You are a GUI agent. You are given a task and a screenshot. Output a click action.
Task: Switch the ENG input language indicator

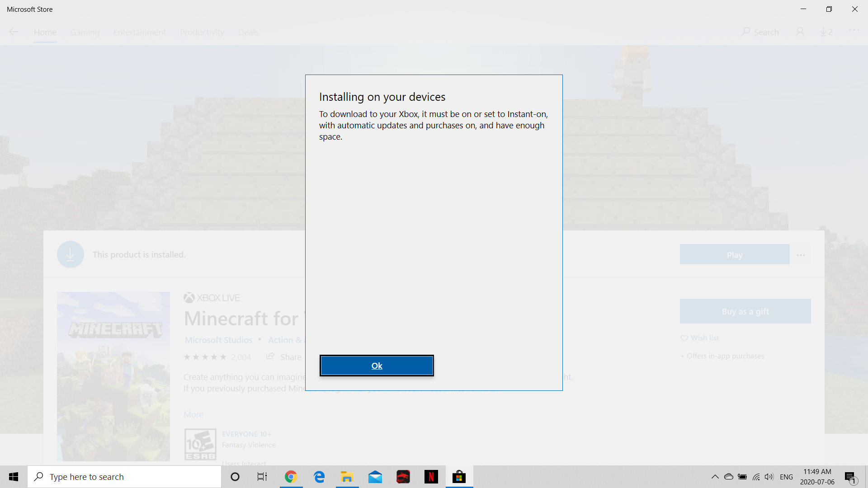point(787,477)
